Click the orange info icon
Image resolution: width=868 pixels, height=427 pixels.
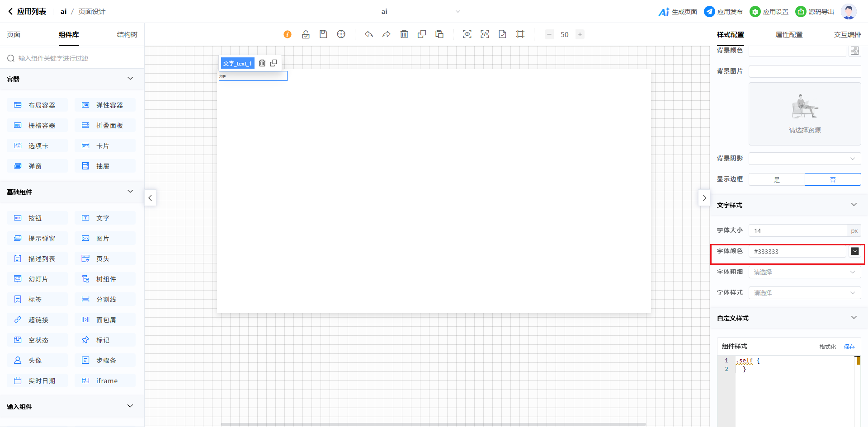[288, 34]
